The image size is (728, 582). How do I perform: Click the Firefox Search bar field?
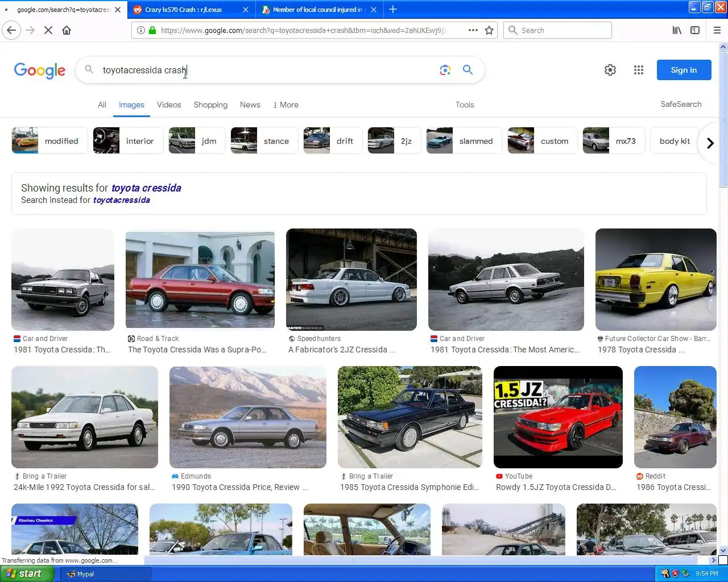pos(557,30)
